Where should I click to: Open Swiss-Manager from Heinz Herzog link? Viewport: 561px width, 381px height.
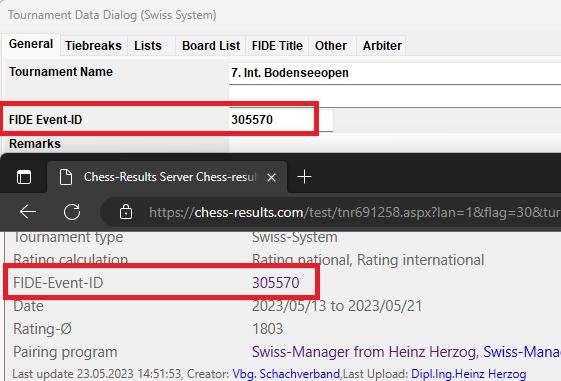(x=365, y=352)
